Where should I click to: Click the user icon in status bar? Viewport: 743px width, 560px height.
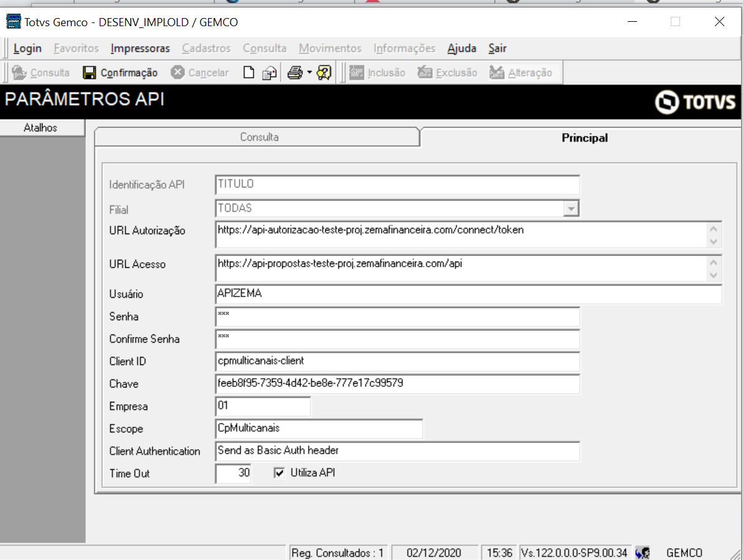[643, 553]
